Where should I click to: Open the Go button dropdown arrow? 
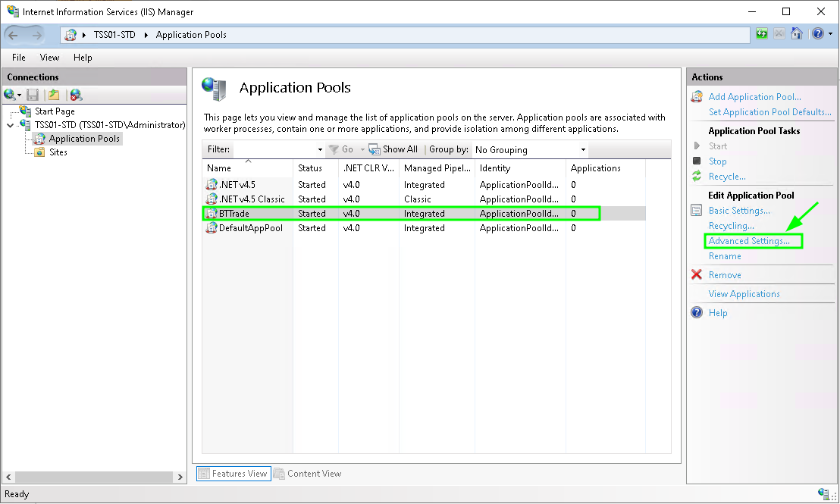362,149
